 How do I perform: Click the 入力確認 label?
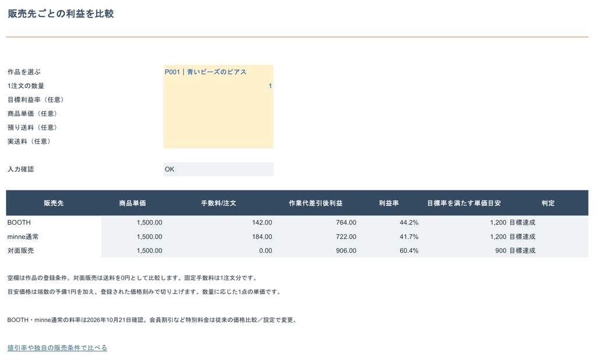pos(20,169)
